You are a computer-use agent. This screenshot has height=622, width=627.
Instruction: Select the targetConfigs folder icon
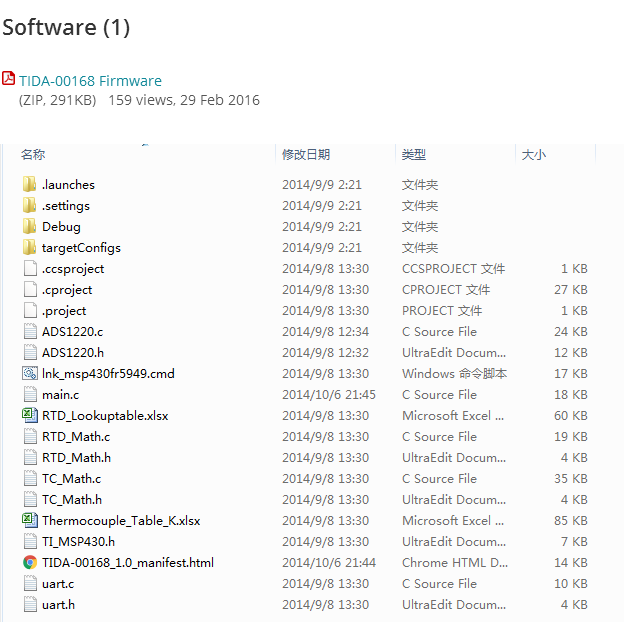[x=30, y=248]
